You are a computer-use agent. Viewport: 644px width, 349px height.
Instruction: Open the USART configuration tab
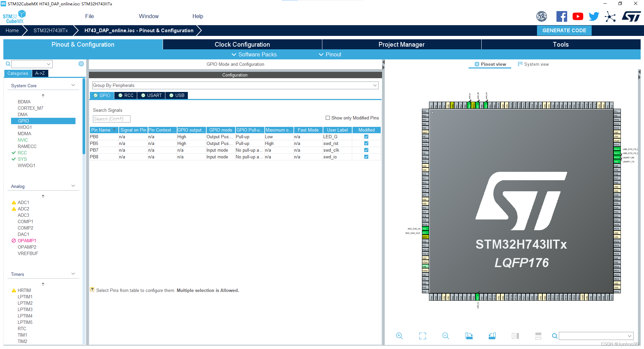click(x=151, y=95)
